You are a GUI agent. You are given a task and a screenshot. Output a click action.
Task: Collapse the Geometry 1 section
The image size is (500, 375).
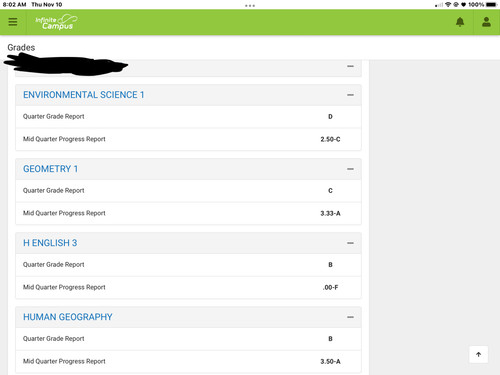pos(350,169)
